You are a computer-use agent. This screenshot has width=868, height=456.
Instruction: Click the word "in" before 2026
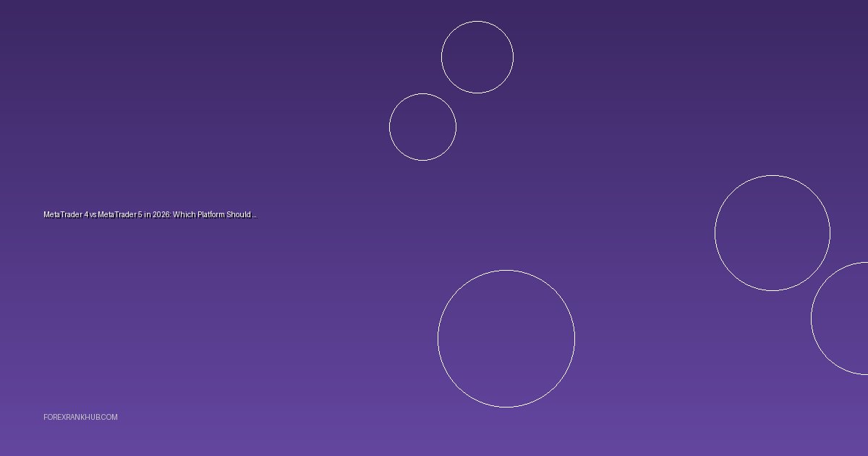(x=147, y=215)
